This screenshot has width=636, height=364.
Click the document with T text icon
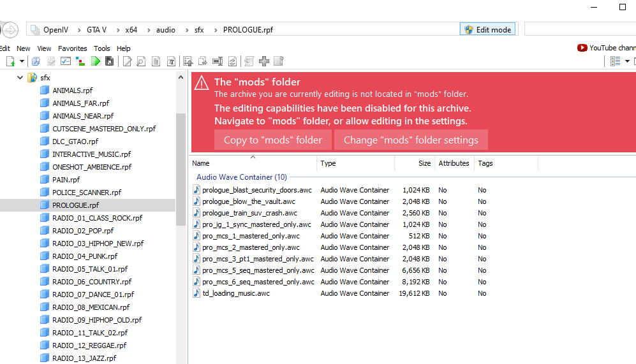pyautogui.click(x=171, y=61)
